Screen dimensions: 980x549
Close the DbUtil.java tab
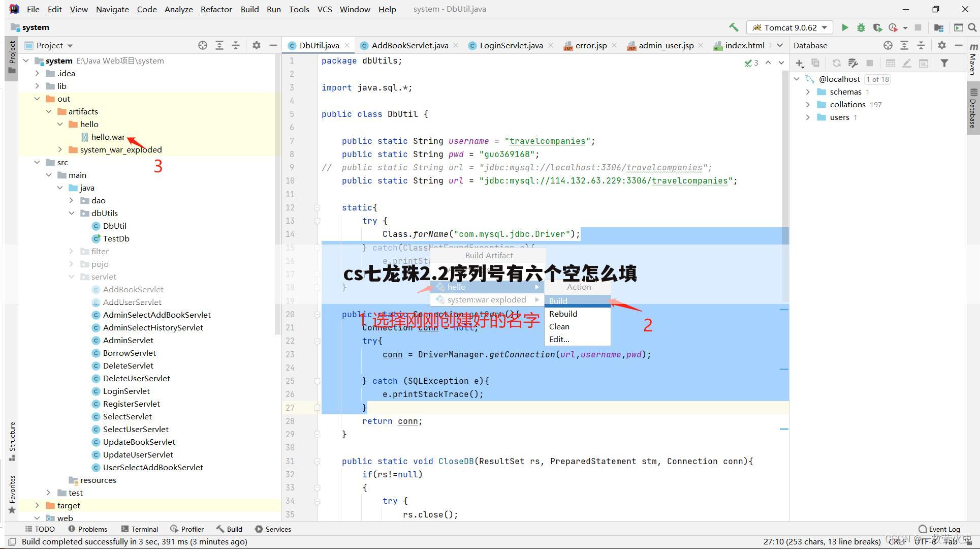pos(347,45)
